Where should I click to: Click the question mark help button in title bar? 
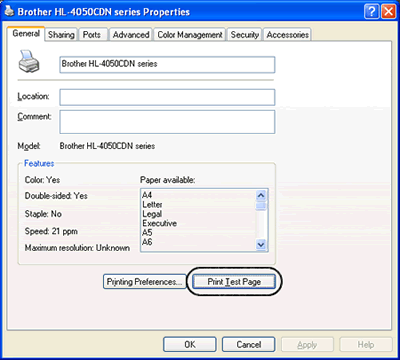coord(372,12)
